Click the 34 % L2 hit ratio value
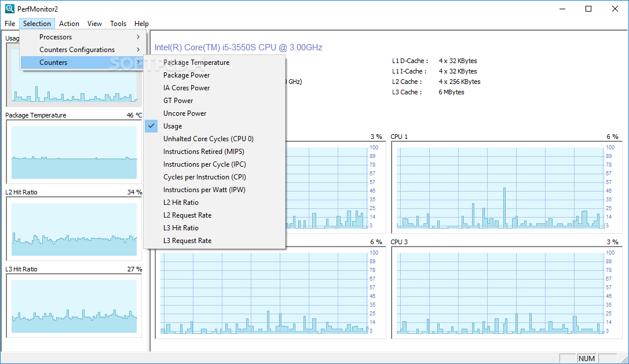This screenshot has height=364, width=629. (x=135, y=193)
